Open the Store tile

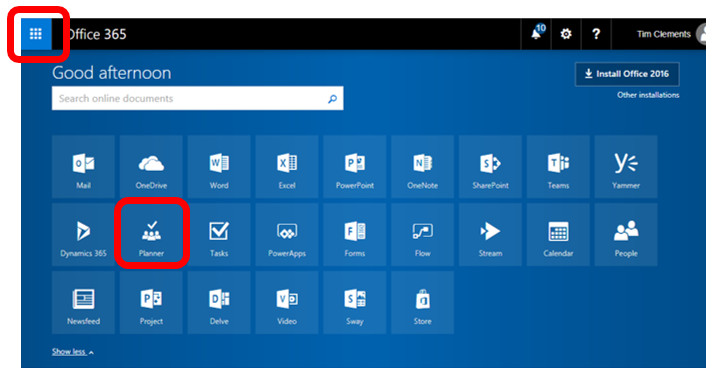click(x=422, y=302)
